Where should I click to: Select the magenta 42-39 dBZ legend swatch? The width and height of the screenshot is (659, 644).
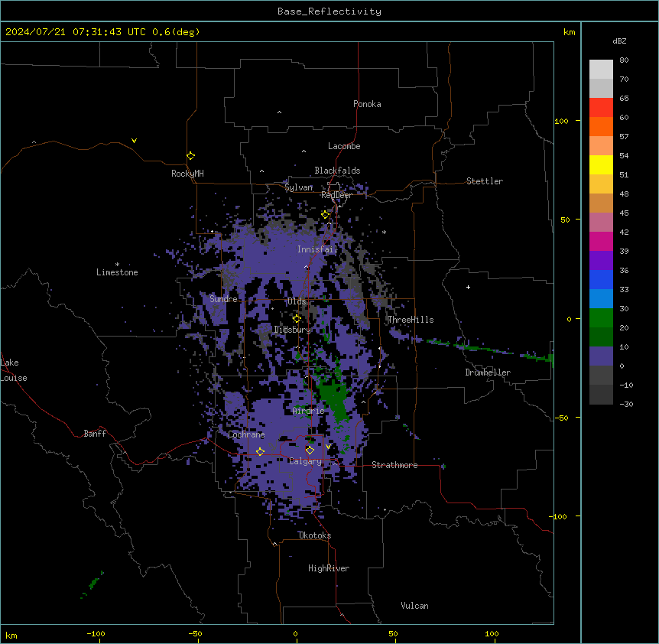(601, 241)
